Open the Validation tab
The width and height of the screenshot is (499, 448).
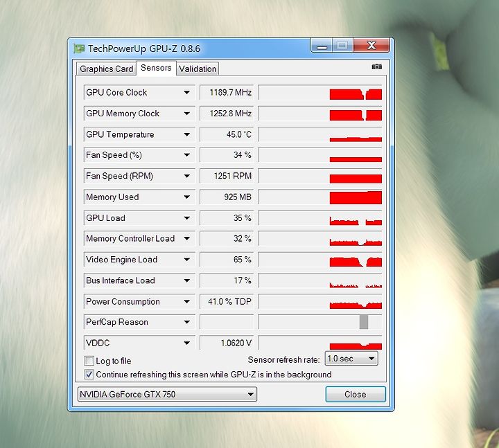(x=198, y=69)
